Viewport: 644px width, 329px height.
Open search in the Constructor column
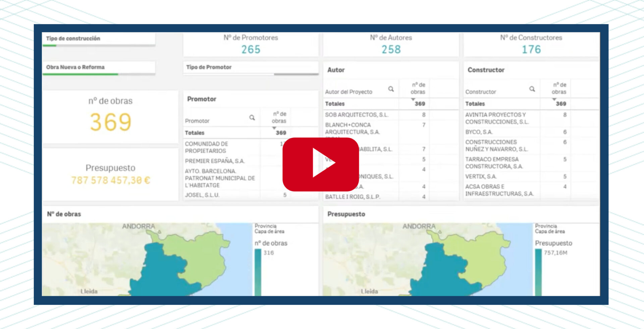(x=532, y=89)
